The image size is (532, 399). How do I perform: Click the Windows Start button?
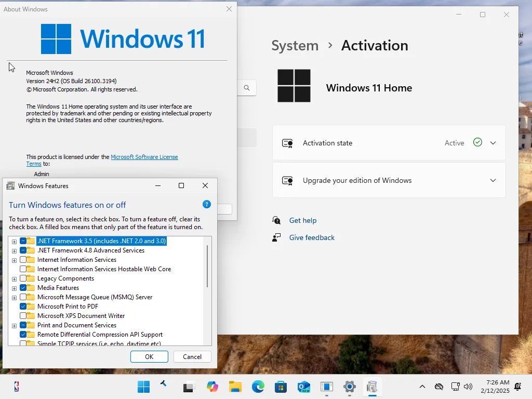coord(143,387)
